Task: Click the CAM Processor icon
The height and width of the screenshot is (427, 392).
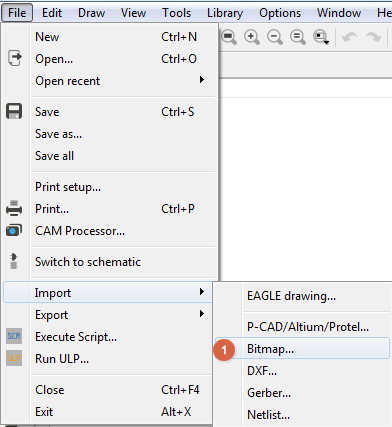Action: (14, 230)
